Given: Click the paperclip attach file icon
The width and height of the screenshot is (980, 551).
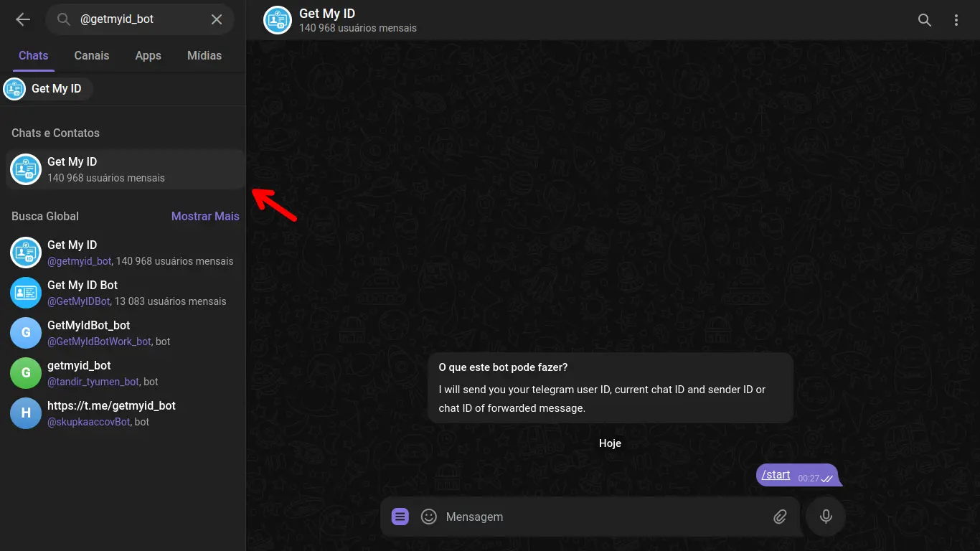Looking at the screenshot, I should coord(780,517).
